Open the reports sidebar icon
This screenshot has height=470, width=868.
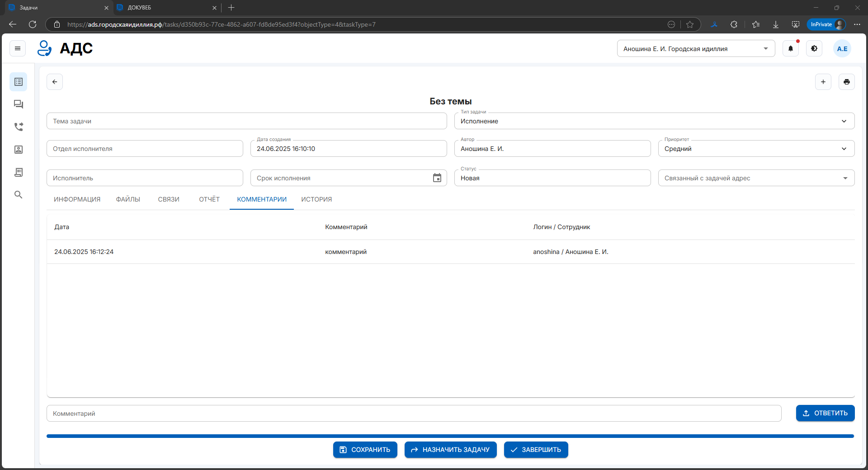[19, 172]
